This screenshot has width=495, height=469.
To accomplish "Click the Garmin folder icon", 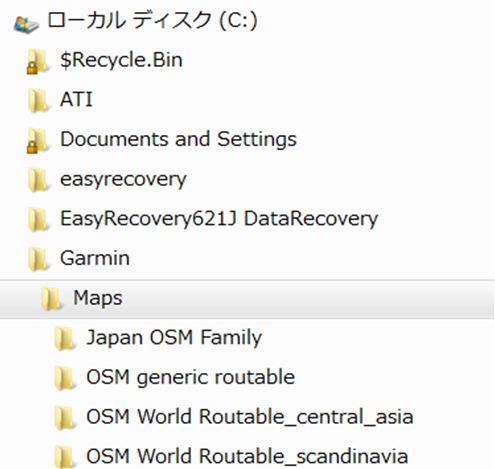I will point(38,259).
